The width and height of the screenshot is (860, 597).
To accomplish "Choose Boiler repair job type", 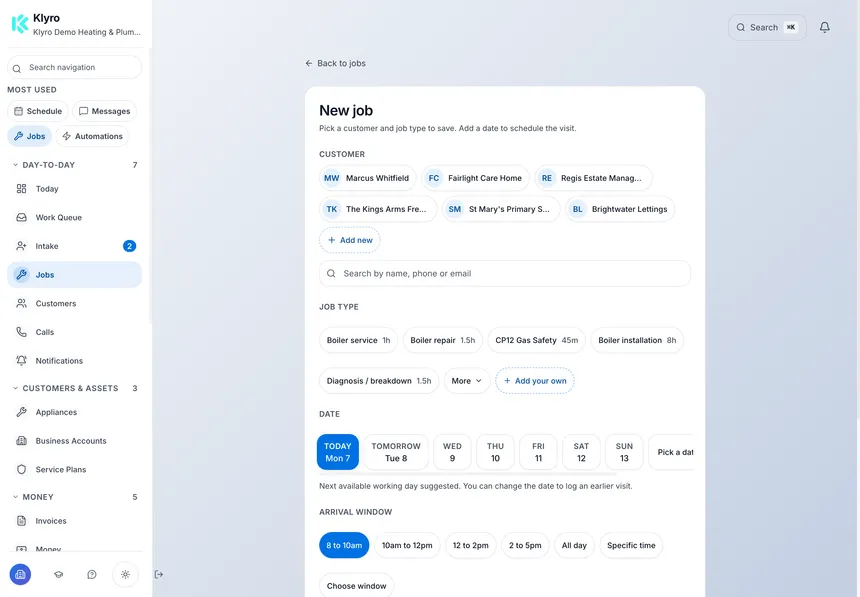I will (x=443, y=340).
